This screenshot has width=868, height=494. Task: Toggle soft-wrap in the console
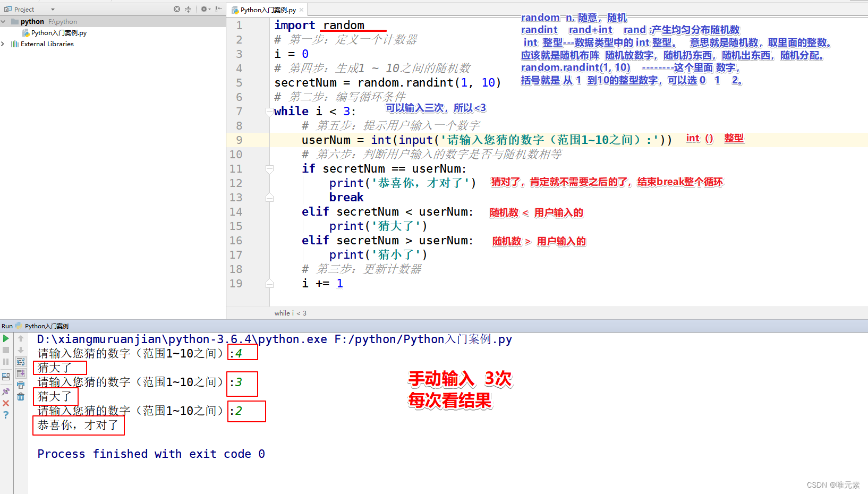[x=21, y=362]
